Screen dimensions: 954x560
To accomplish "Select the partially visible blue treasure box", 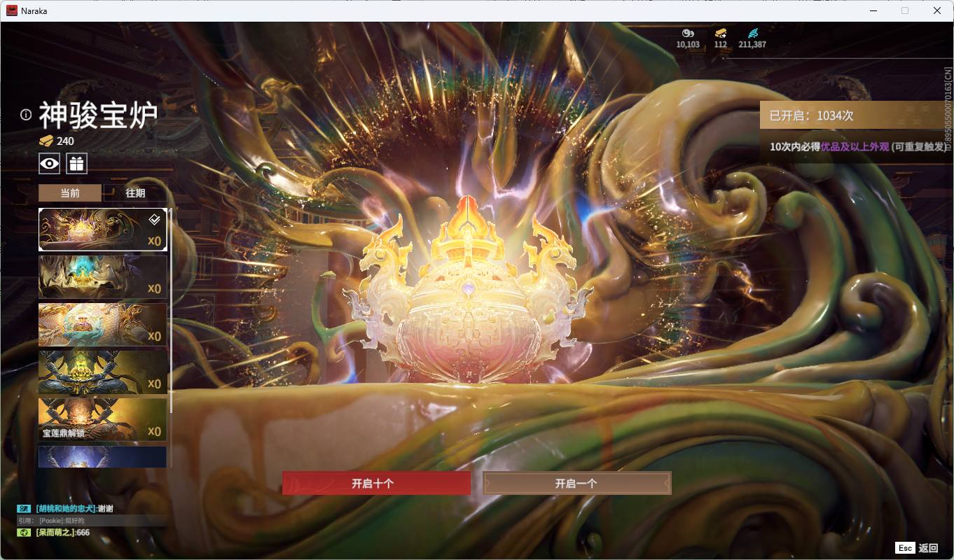I will 103,456.
